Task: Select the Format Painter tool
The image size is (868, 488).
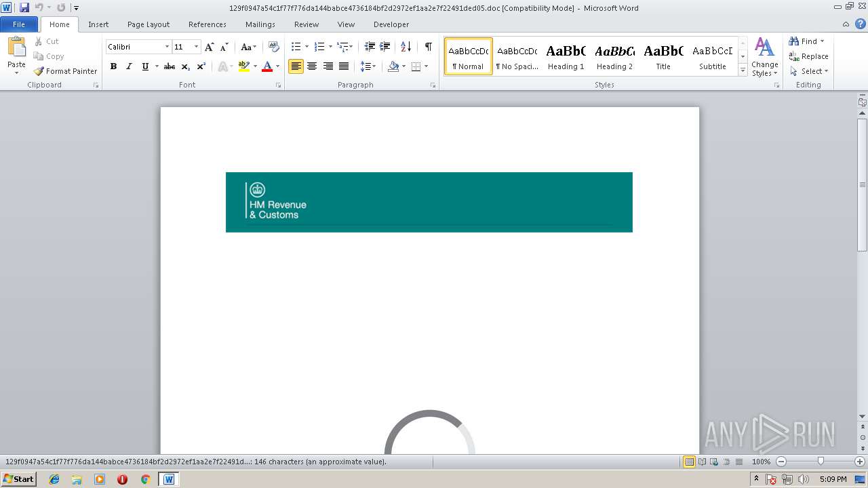Action: (65, 71)
